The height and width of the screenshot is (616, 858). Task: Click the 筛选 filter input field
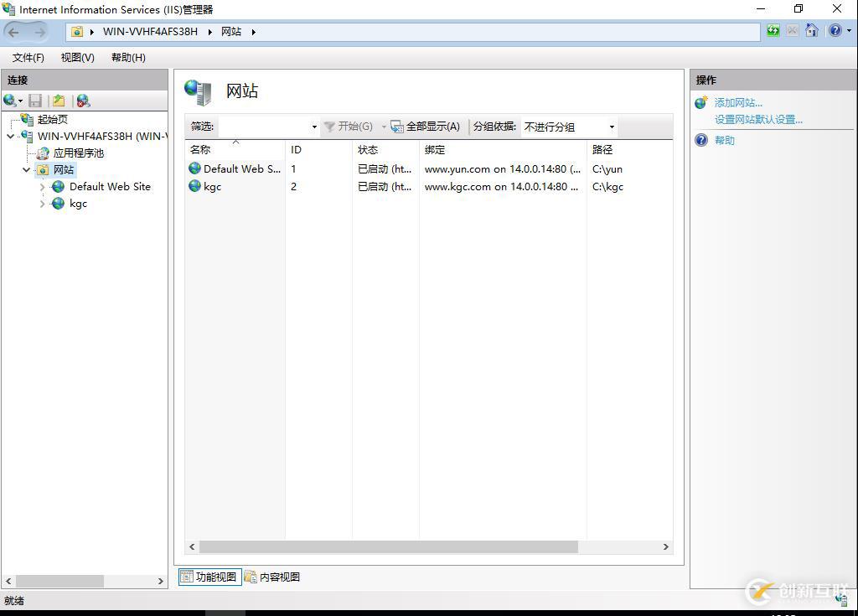tap(262, 127)
